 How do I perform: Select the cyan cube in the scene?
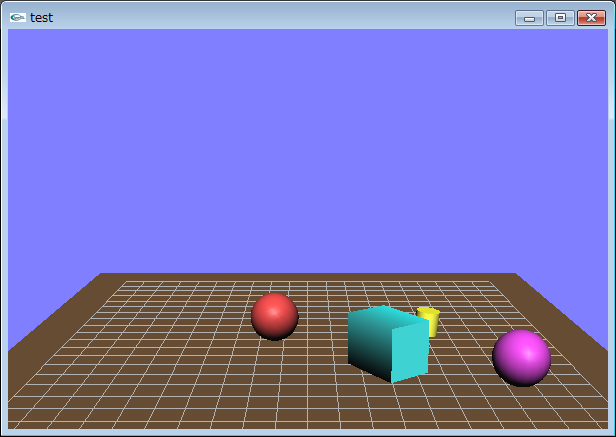coord(388,344)
